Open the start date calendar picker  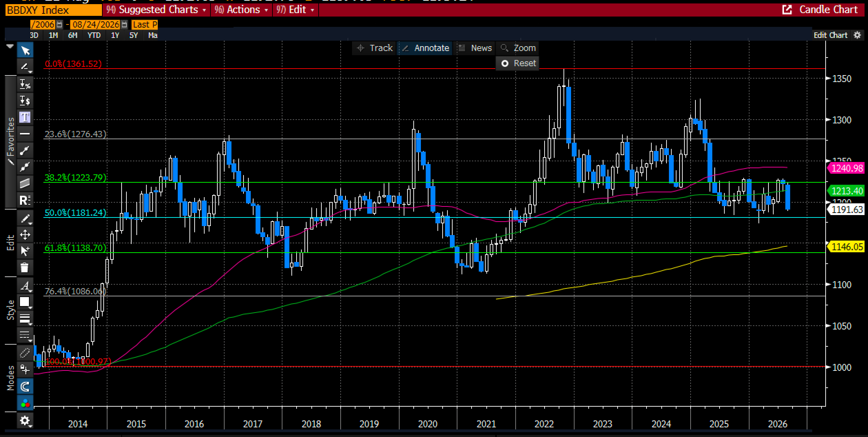tap(60, 24)
